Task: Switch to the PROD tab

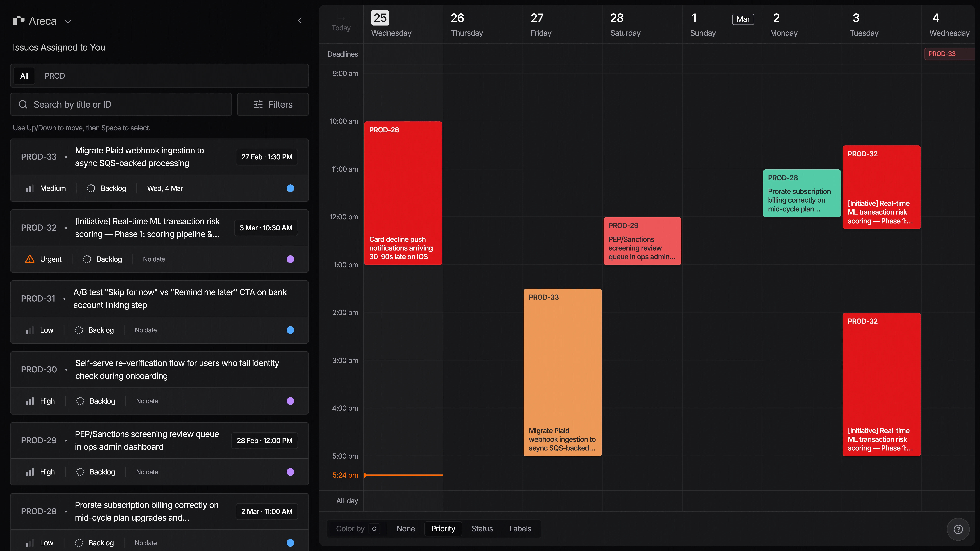Action: [x=55, y=76]
